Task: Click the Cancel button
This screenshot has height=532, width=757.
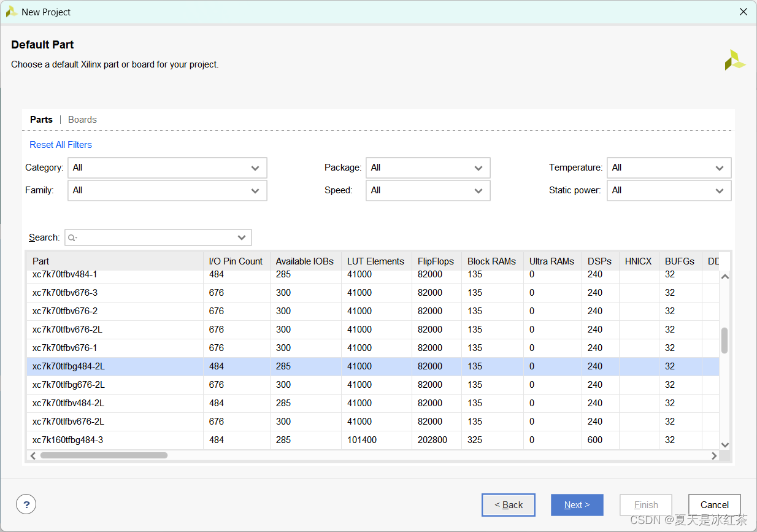Action: coord(715,505)
